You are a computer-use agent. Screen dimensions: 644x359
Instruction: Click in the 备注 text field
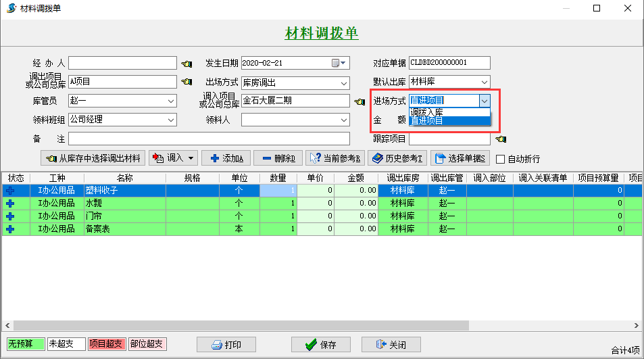(209, 139)
